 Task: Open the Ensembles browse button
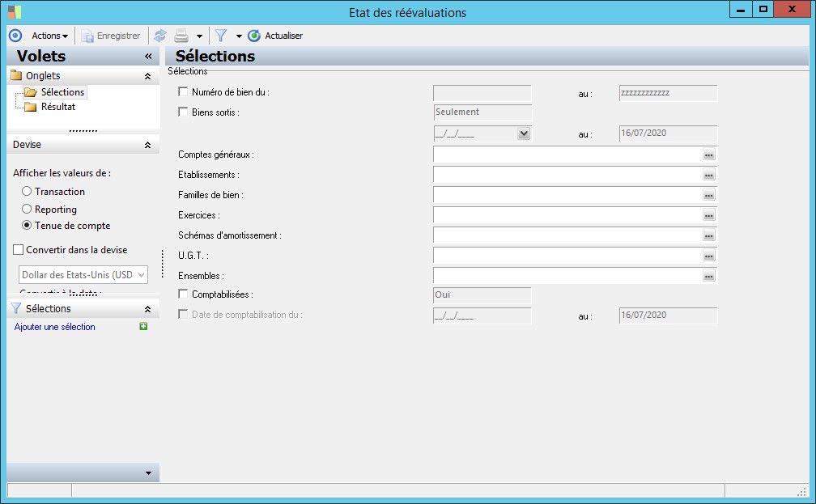(709, 276)
